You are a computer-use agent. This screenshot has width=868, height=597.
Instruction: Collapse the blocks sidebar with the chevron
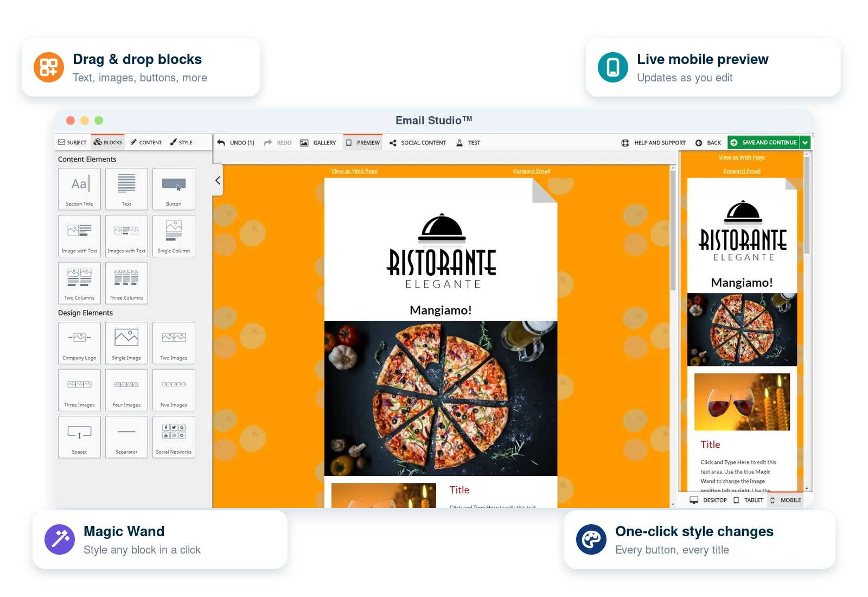tap(218, 180)
